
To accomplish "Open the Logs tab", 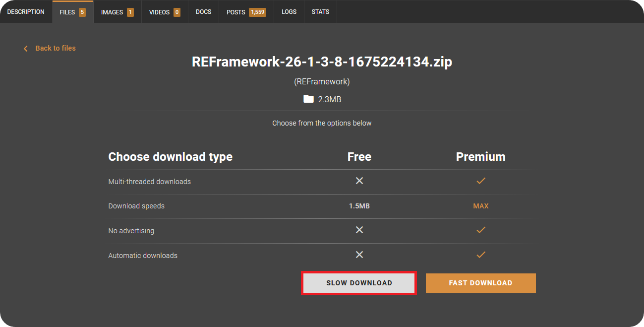I will coord(289,12).
